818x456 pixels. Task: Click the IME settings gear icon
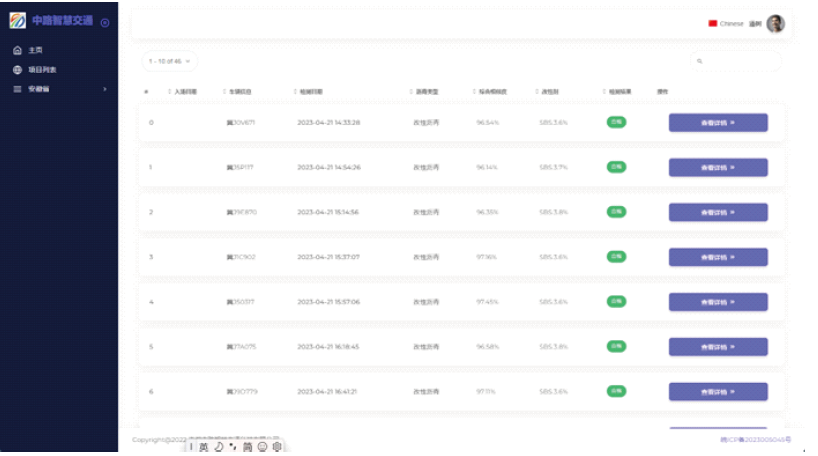(277, 447)
